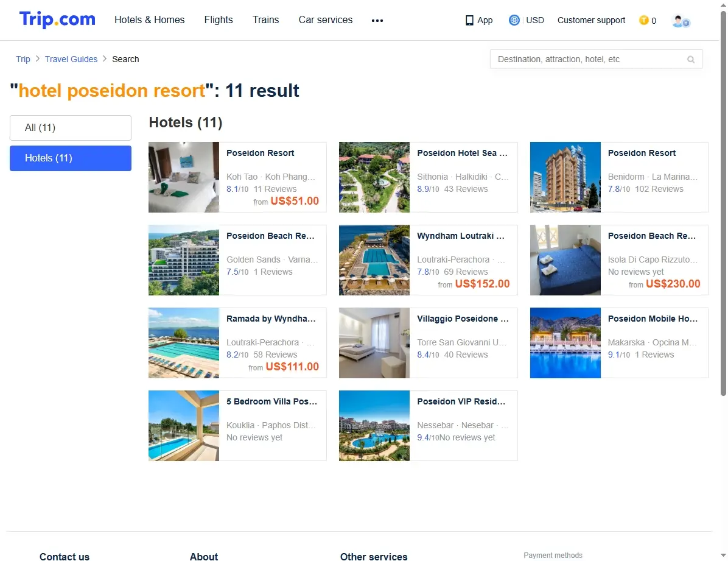Open Golden Sands Poseidon Beach thumbnail

click(184, 260)
